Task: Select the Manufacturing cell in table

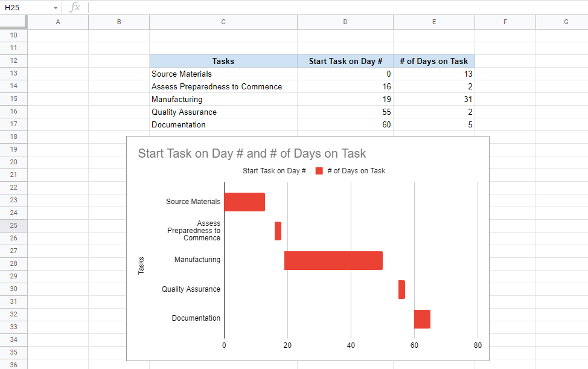Action: (223, 100)
